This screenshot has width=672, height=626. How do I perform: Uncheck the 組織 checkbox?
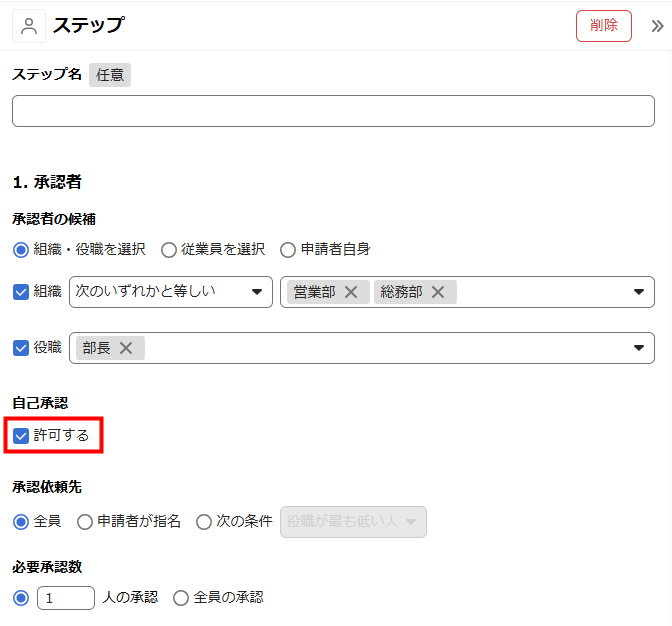(x=21, y=292)
